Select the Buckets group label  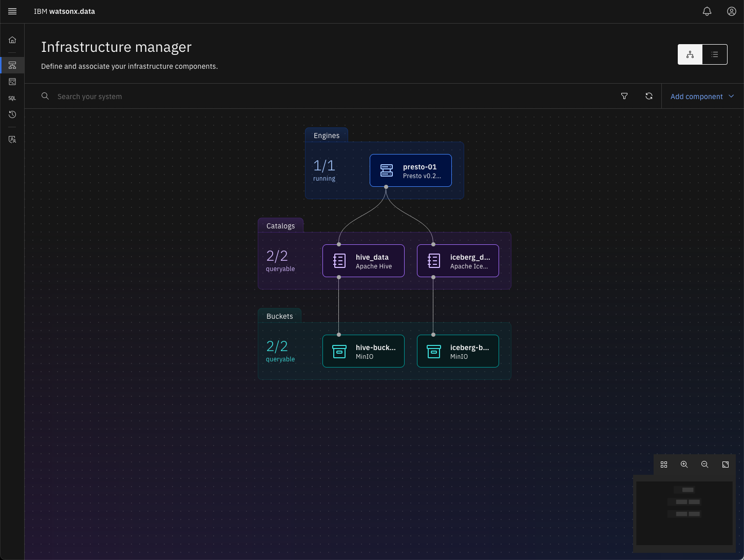pos(279,316)
